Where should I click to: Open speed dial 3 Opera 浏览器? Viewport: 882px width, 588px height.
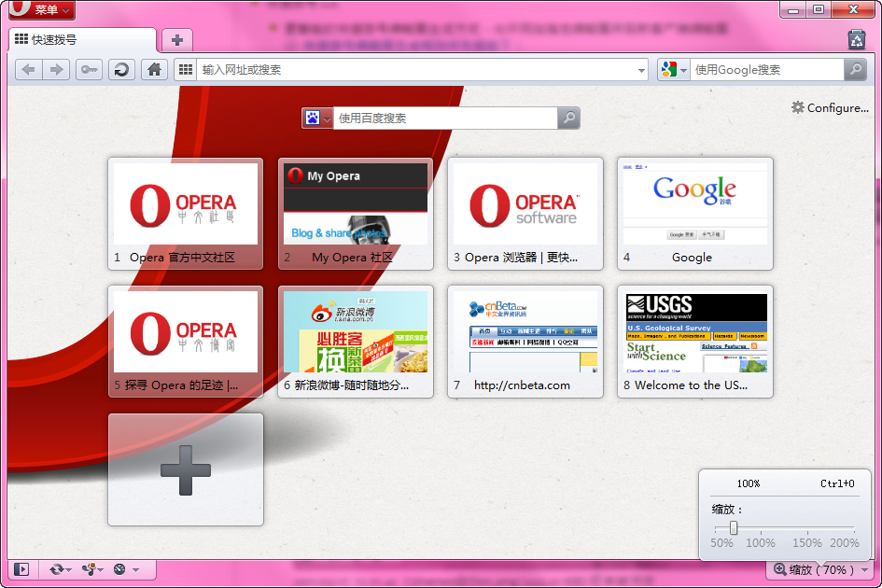(x=525, y=214)
